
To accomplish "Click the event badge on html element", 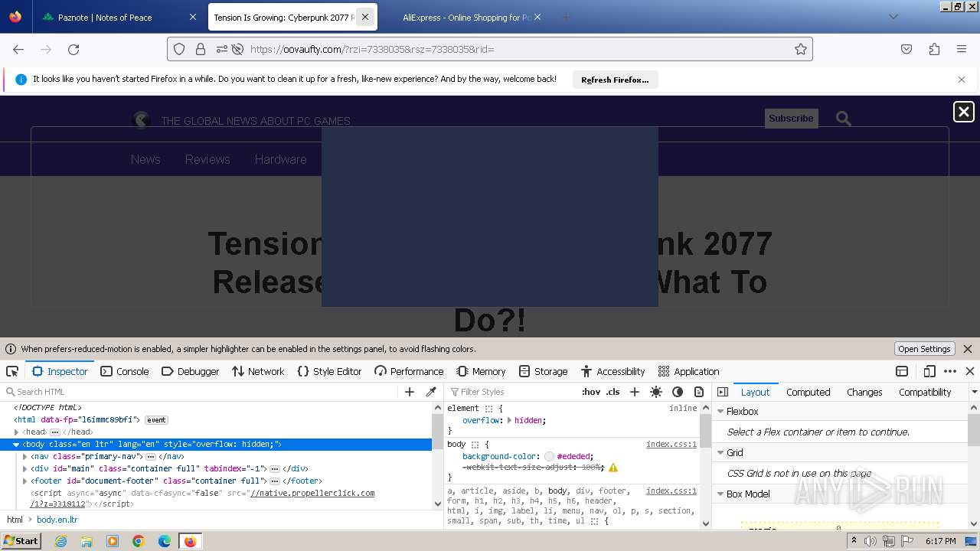I will point(156,419).
